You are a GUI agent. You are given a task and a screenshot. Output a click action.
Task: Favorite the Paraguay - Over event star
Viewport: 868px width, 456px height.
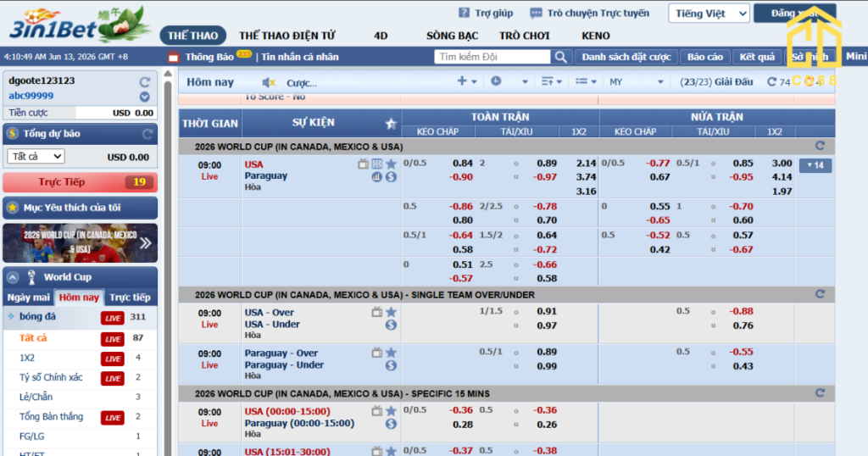391,353
